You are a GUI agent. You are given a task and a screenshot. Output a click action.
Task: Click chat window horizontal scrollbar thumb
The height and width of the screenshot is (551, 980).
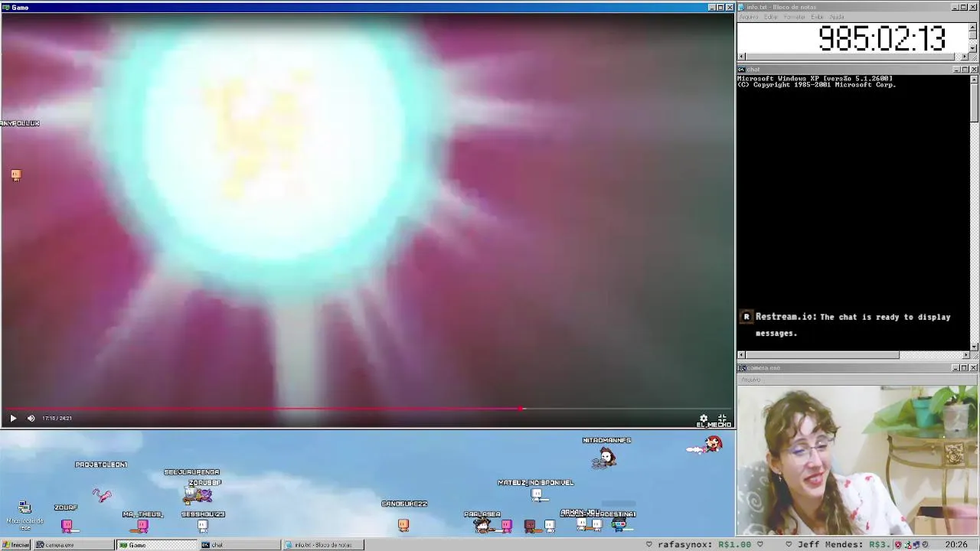tap(822, 355)
